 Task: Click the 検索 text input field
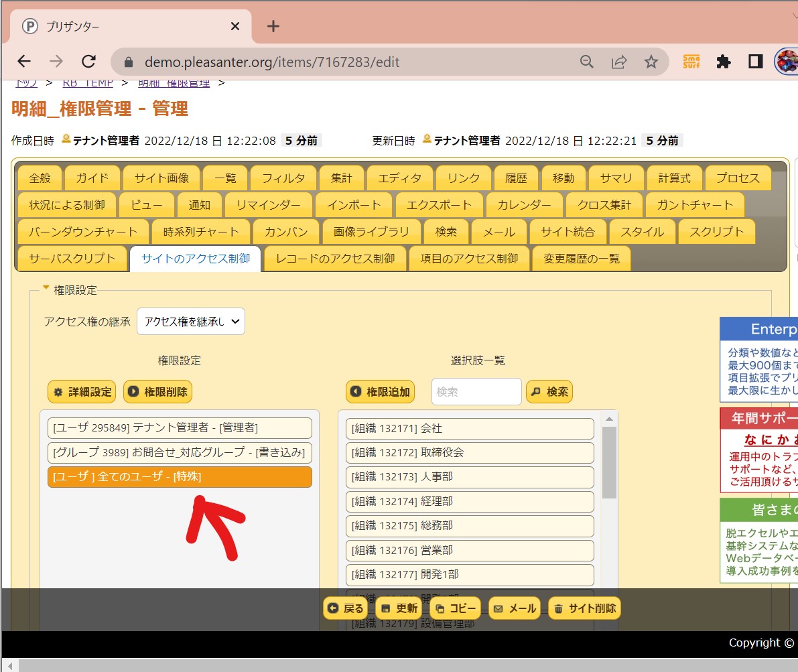click(476, 392)
